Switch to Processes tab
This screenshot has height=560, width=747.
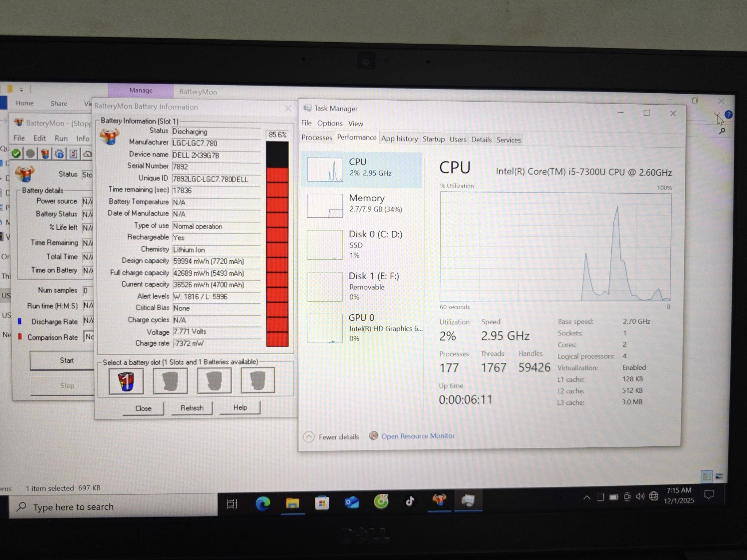[317, 138]
